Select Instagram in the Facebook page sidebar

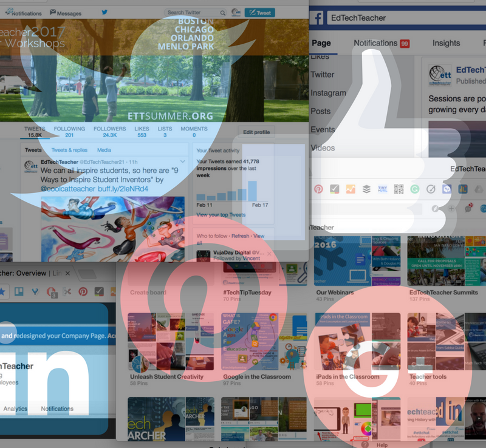(x=328, y=93)
